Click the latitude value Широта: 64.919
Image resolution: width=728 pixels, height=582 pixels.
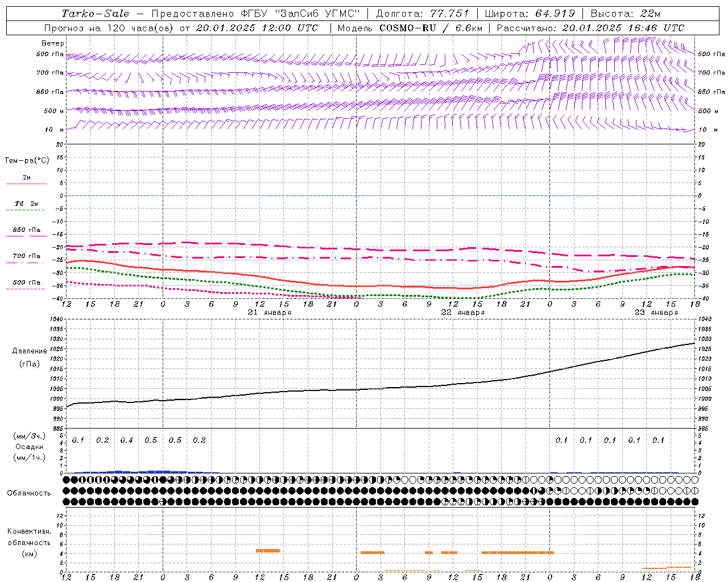[530, 14]
